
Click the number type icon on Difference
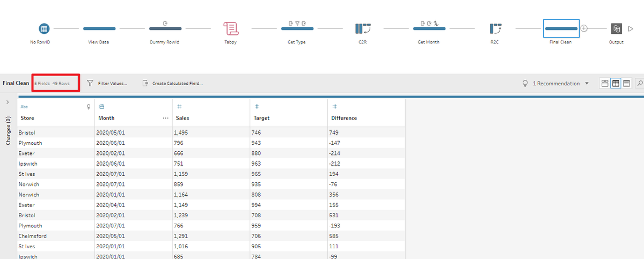click(x=334, y=107)
